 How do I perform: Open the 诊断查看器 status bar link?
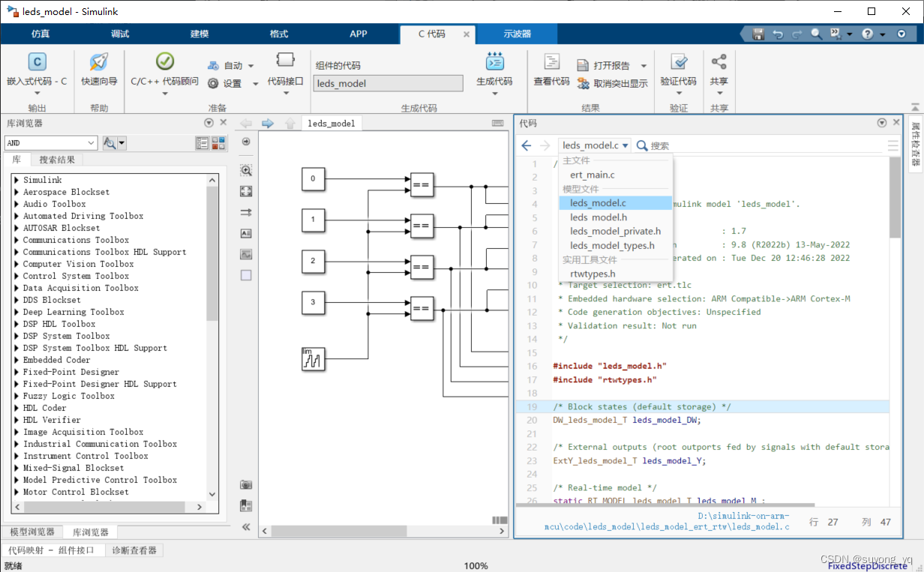[134, 550]
